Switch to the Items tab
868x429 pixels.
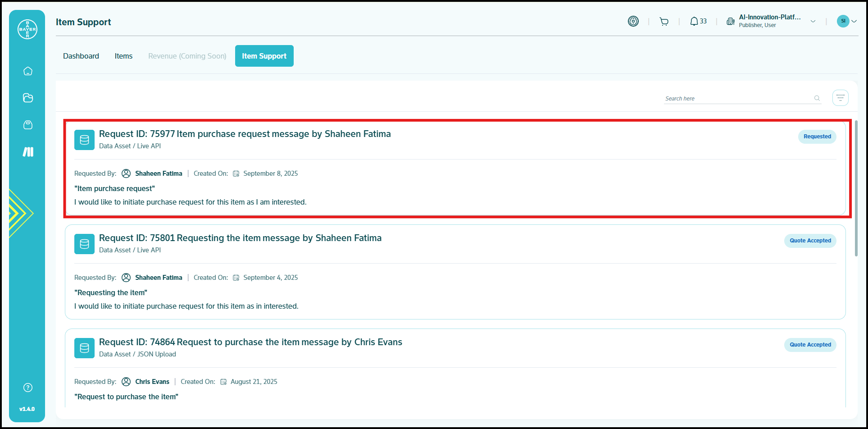coord(123,56)
